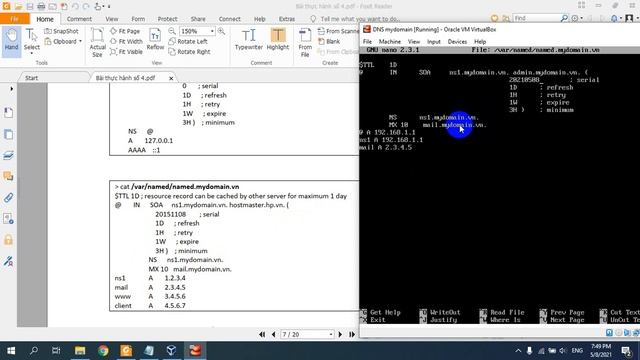Click the Undo quick-access icon
The height and width of the screenshot is (360, 640).
[75, 6]
